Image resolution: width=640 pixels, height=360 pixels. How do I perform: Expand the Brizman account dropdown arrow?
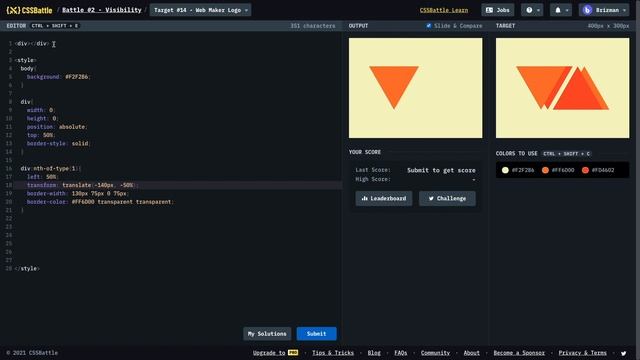click(624, 10)
